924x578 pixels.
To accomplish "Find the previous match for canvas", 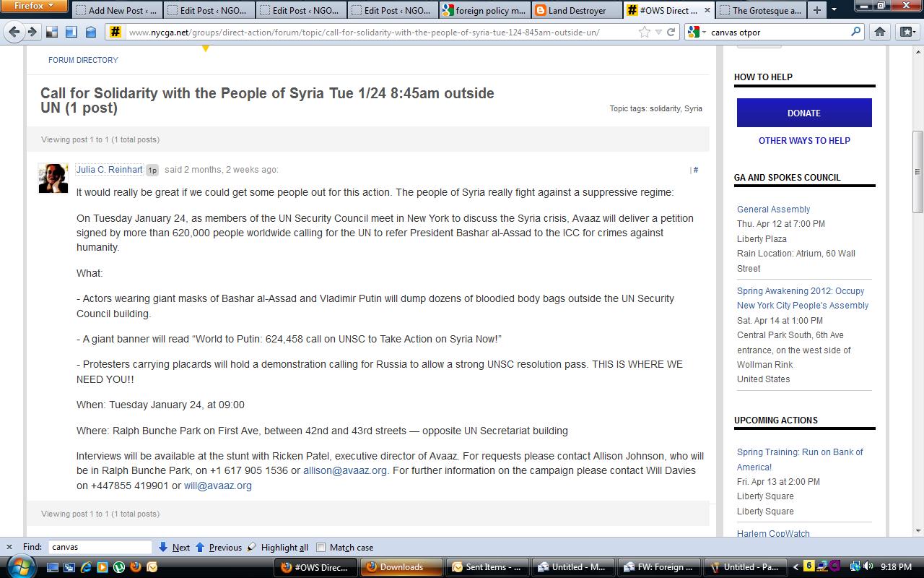I will 219,547.
